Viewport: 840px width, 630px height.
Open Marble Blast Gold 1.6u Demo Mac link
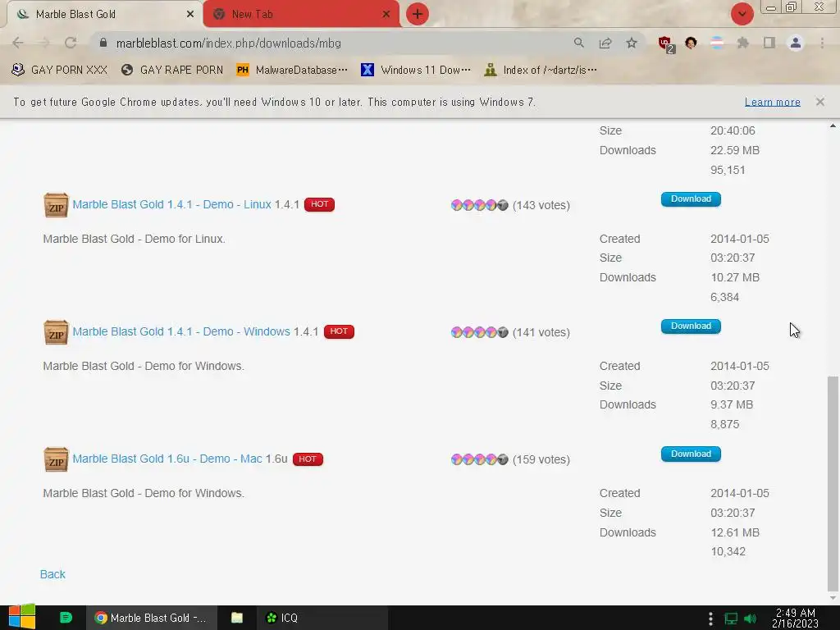point(167,459)
